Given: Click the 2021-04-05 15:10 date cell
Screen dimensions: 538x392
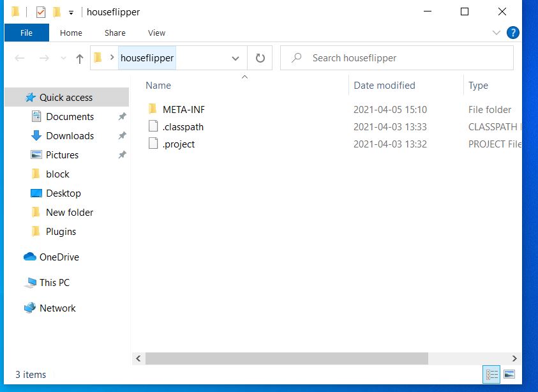Looking at the screenshot, I should (x=390, y=110).
